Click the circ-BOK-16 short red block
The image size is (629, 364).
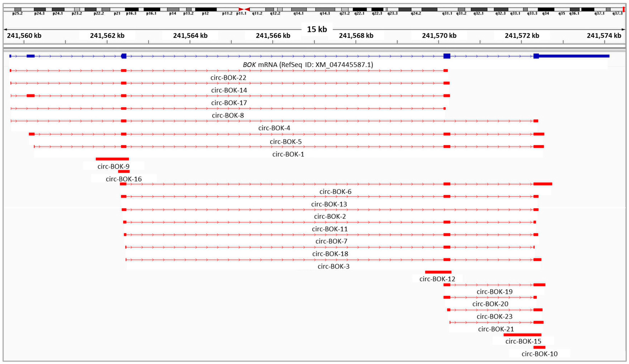pos(124,171)
